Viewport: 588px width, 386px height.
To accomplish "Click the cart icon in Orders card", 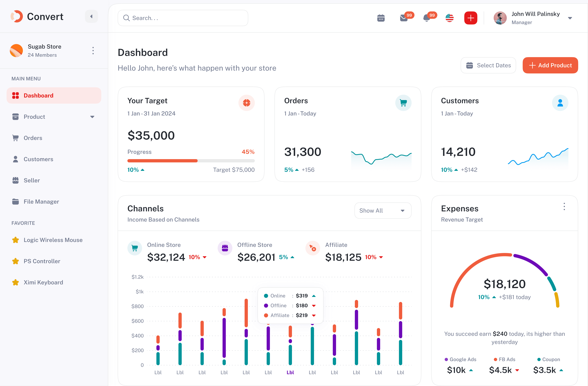I will pyautogui.click(x=403, y=103).
